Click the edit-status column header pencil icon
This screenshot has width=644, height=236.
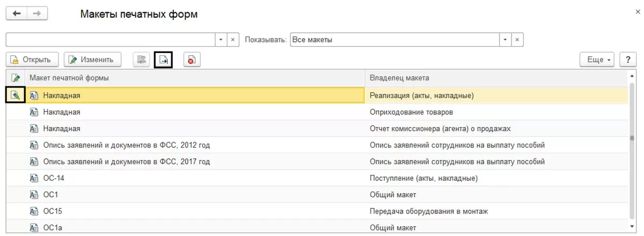16,78
